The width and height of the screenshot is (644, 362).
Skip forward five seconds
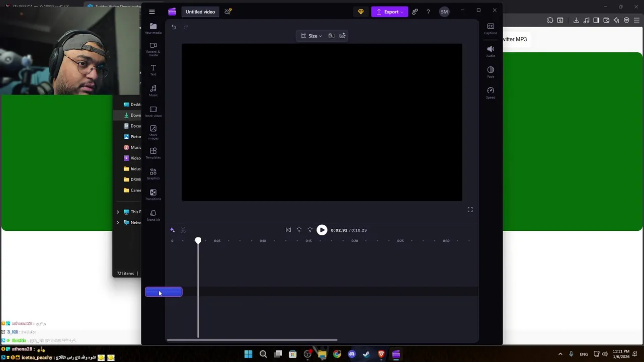click(310, 230)
